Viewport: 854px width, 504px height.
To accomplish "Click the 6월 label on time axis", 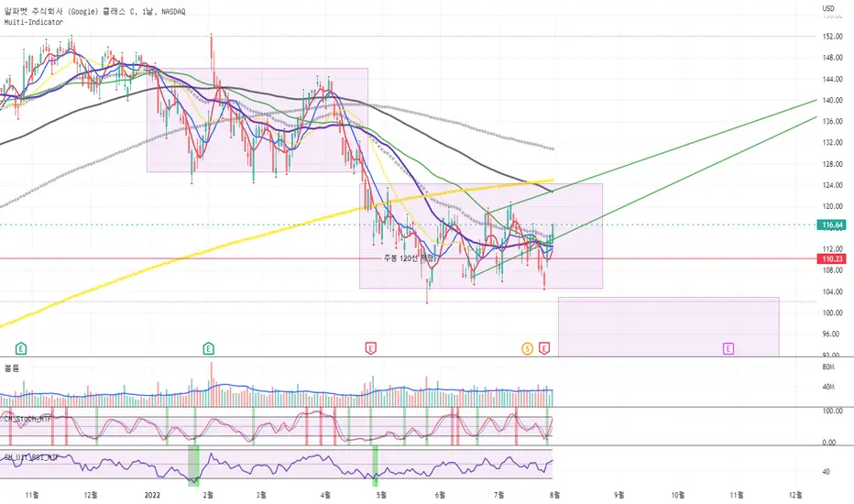I will coord(440,495).
